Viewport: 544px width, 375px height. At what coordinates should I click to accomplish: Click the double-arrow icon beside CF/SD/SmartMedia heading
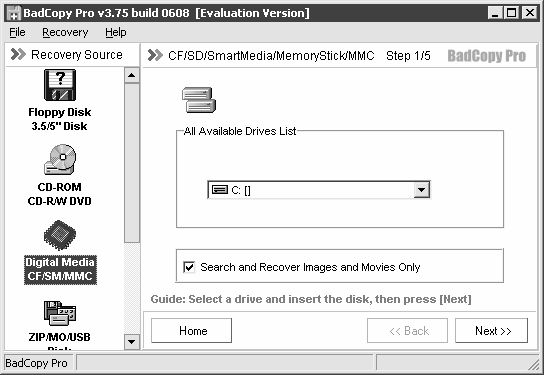pyautogui.click(x=155, y=55)
